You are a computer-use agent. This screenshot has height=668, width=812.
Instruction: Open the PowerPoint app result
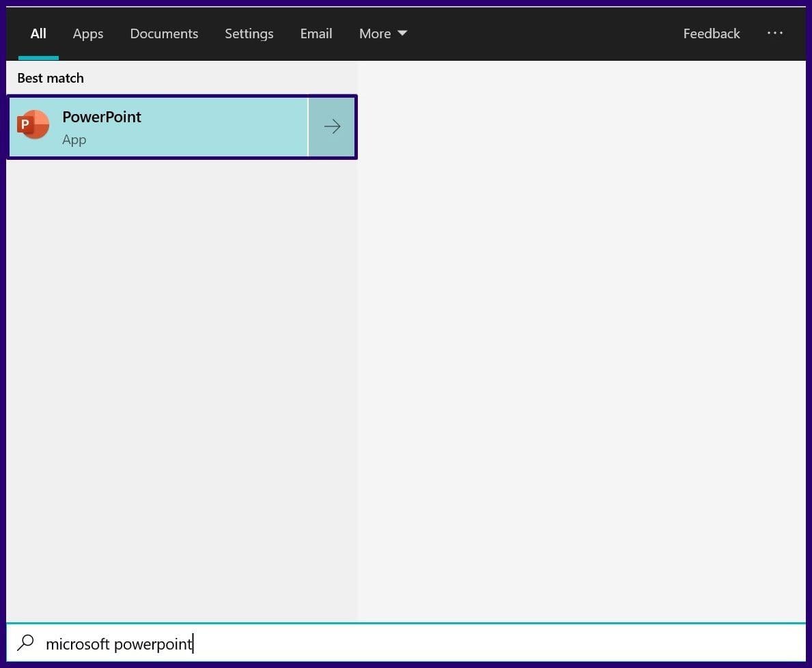[158, 127]
